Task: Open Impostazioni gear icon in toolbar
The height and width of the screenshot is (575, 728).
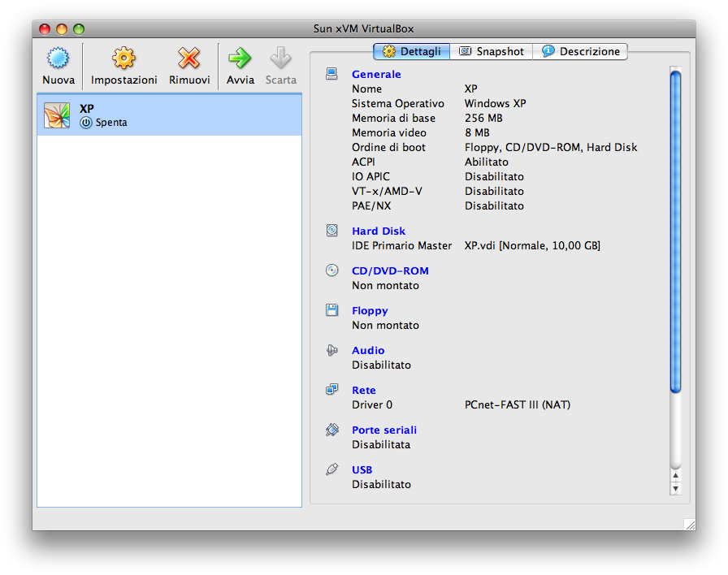Action: [x=123, y=58]
